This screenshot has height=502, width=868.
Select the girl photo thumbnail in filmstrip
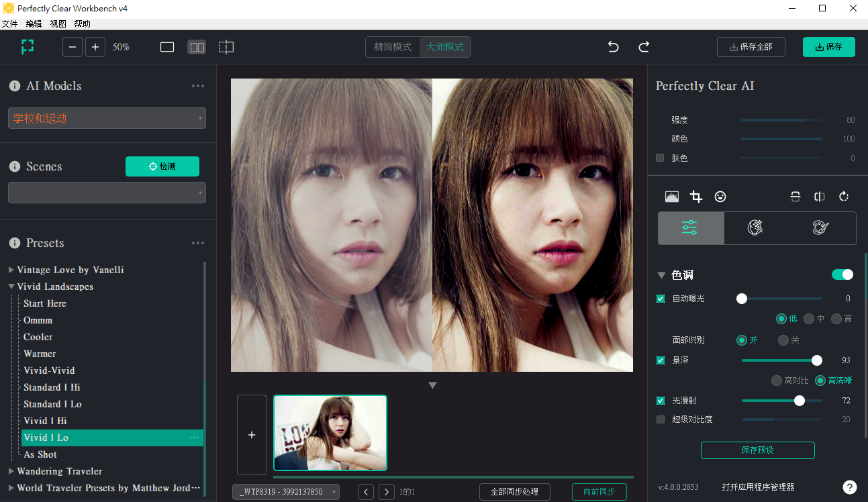[x=330, y=433]
